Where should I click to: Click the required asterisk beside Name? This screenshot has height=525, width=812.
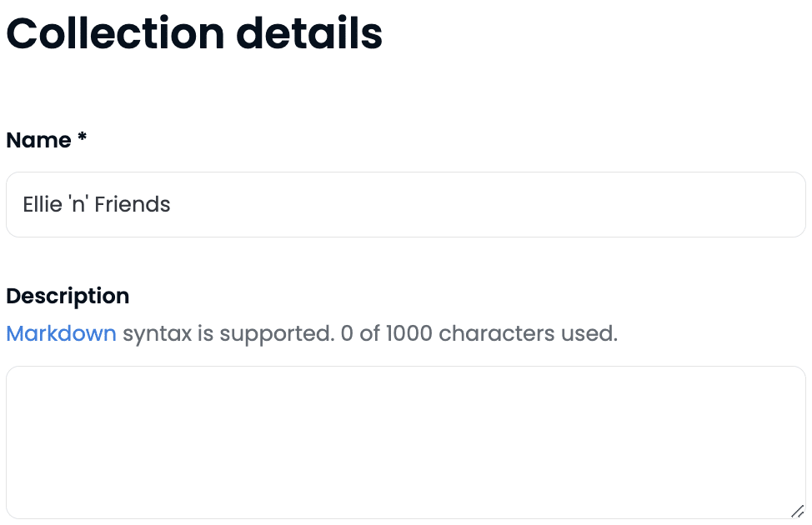82,138
